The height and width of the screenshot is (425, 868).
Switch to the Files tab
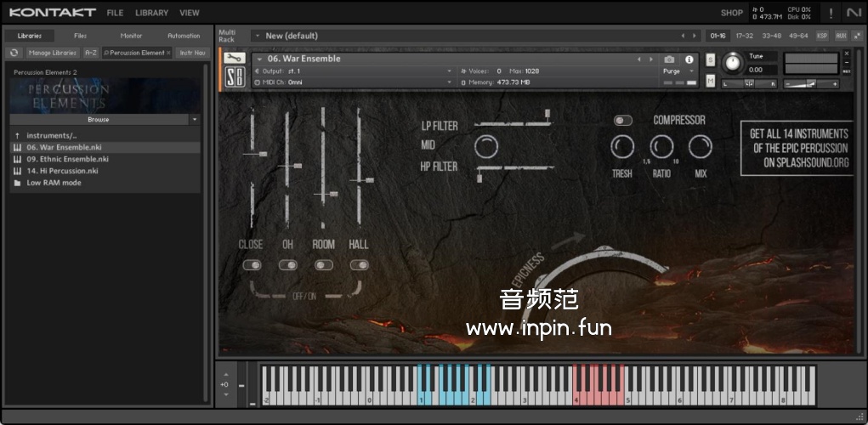tap(81, 36)
